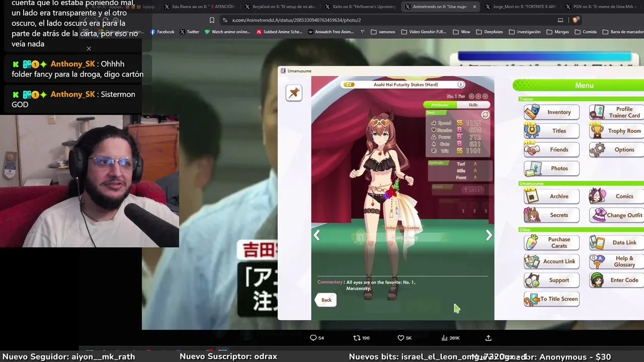Viewport: 644px width, 362px height.
Task: Click the pushpin icon in the Umamusume window
Action: pos(294,93)
